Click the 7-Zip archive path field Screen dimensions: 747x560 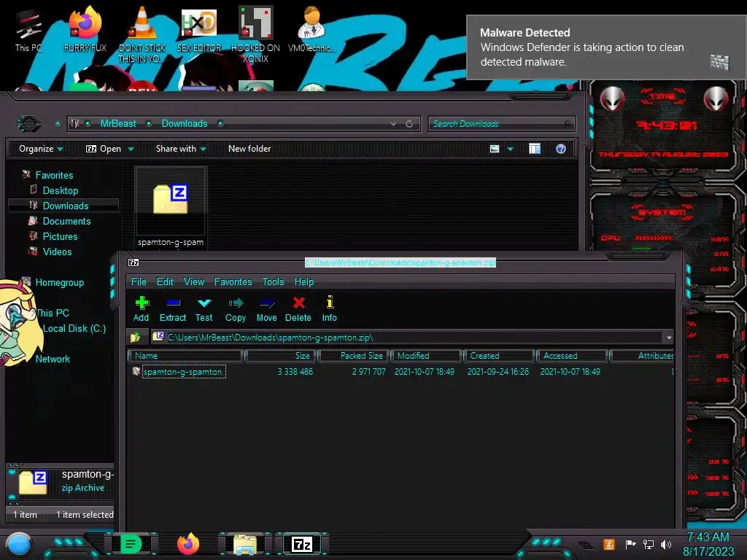[x=406, y=338]
